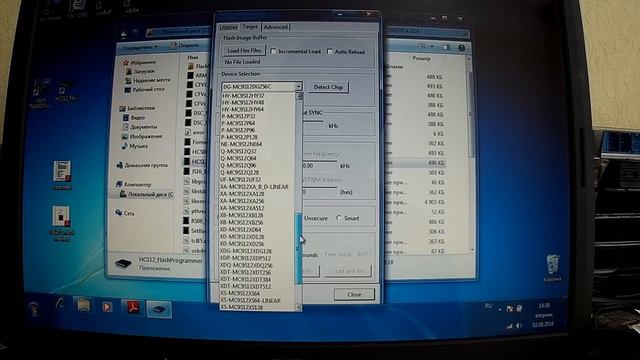
Task: Open Windows Media Player taskbar icon
Action: (107, 307)
